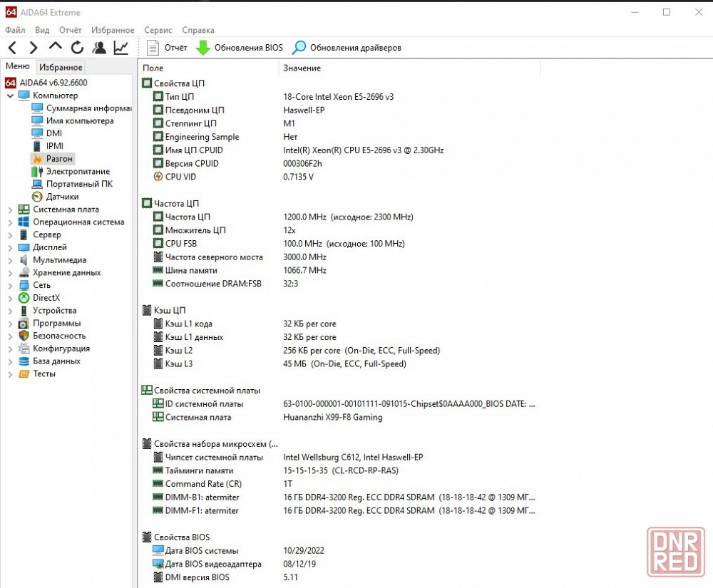Expand the Тесты tree node
Viewport: 713px width, 588px height.
coord(10,374)
